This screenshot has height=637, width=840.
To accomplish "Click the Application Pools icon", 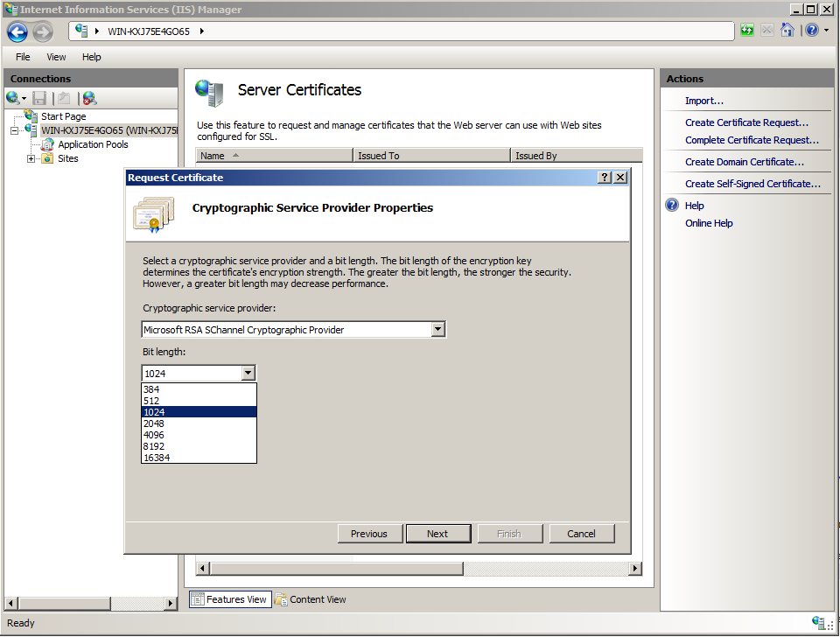I will [x=47, y=144].
